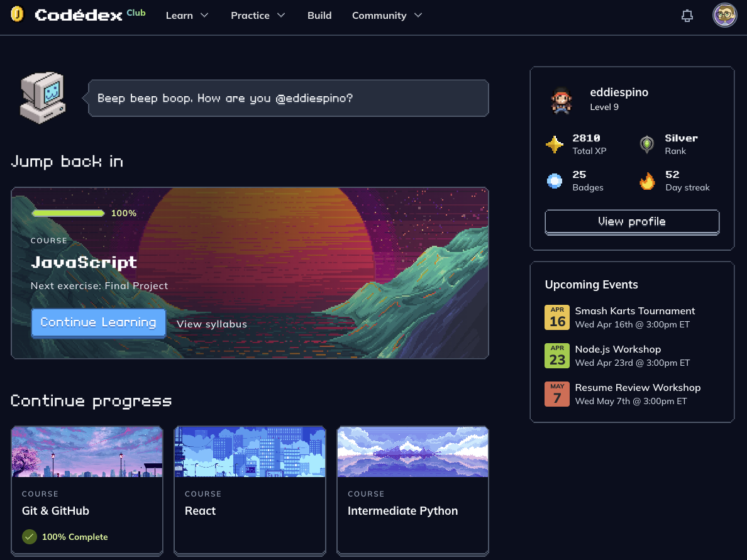Click the Day streak flame icon
Image resolution: width=747 pixels, height=560 pixels.
click(x=647, y=181)
